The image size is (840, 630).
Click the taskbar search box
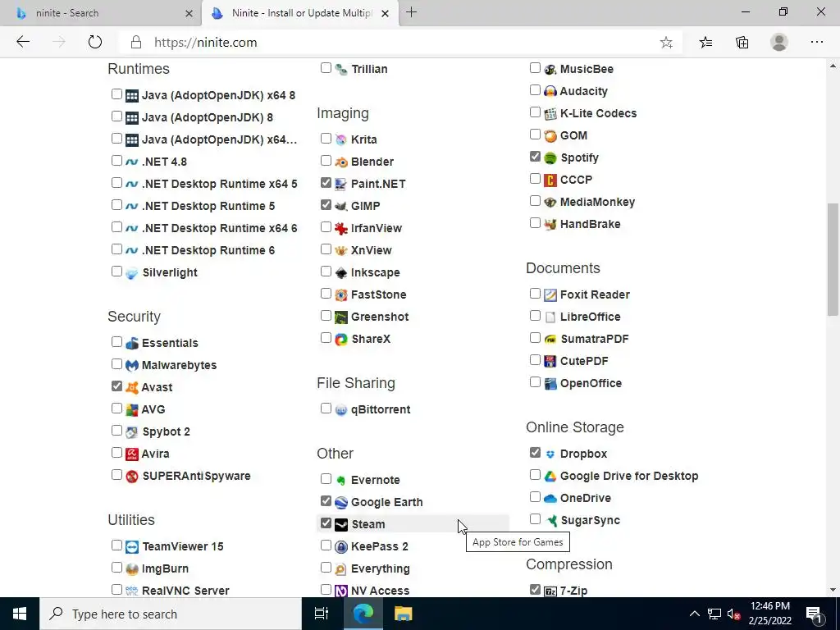tap(171, 614)
